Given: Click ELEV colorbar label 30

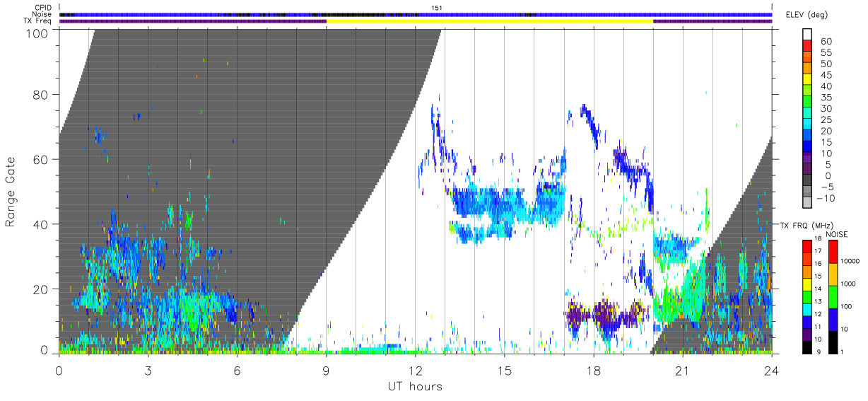Looking at the screenshot, I should click(x=826, y=108).
